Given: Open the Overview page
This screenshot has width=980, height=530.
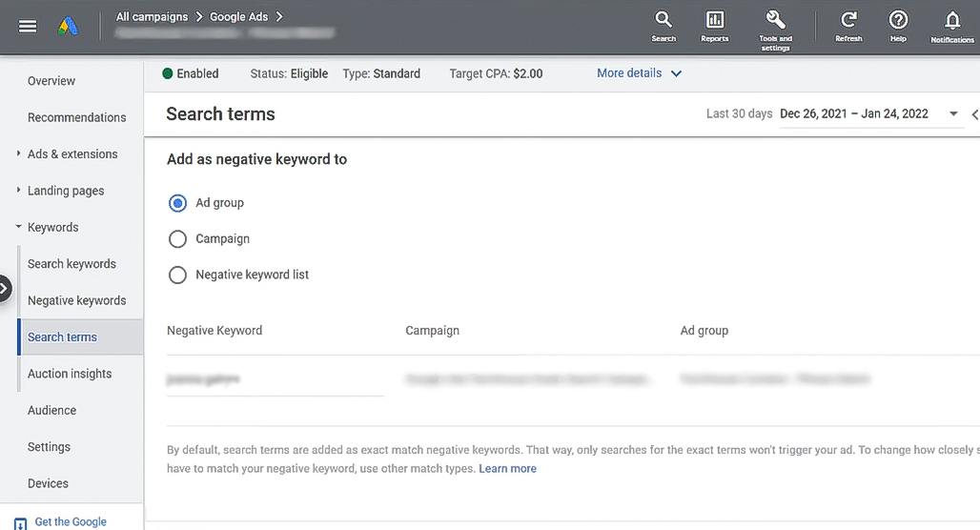Looking at the screenshot, I should [51, 81].
